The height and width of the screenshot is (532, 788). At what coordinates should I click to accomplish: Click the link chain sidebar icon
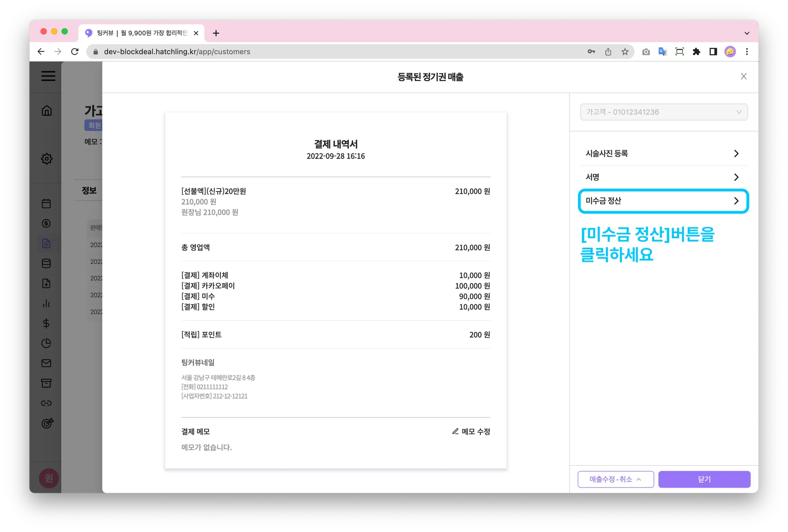pyautogui.click(x=46, y=403)
